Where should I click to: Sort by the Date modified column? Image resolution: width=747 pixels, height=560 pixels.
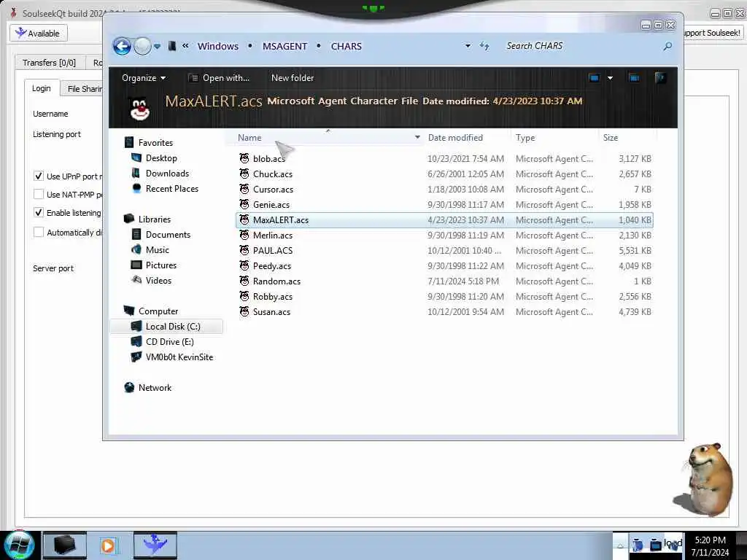455,138
